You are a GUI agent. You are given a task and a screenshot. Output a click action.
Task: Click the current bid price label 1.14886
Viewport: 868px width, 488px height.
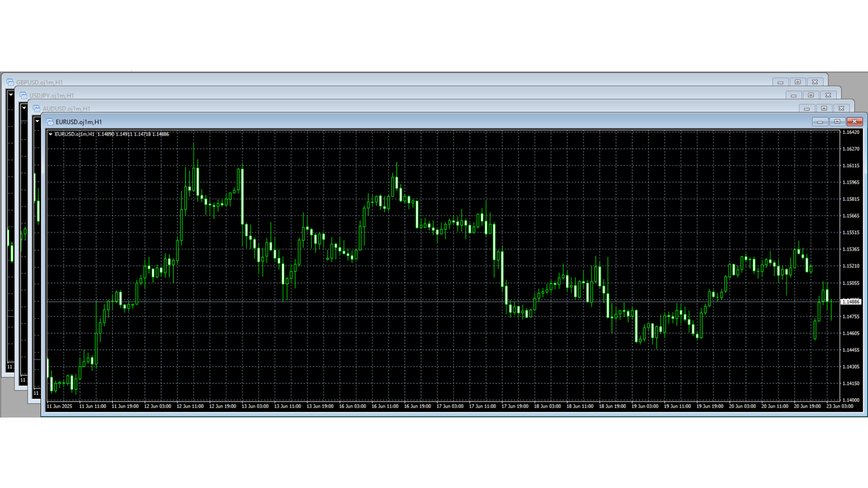(x=850, y=301)
